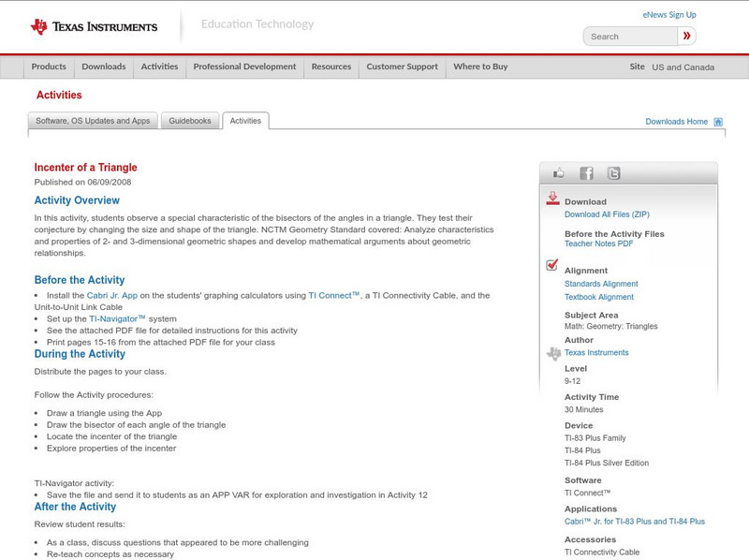Change the site region US and Canada

(683, 67)
